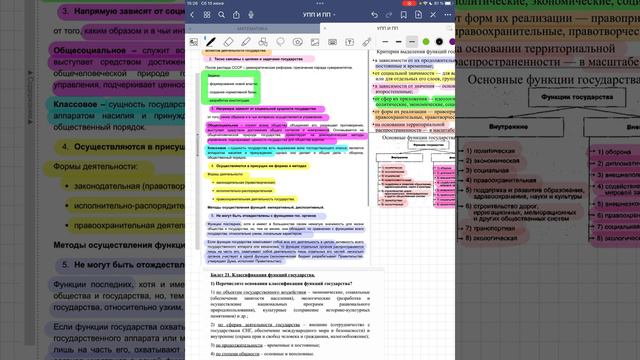The image size is (640, 360).
Task: Pick the green pen color
Action: (426, 42)
